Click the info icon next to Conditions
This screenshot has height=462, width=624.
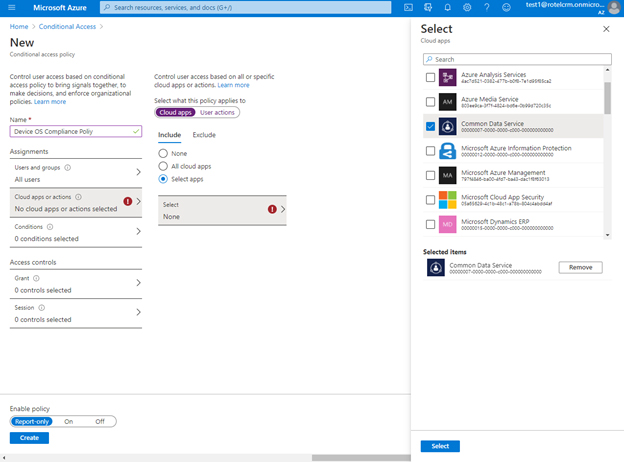pos(50,227)
